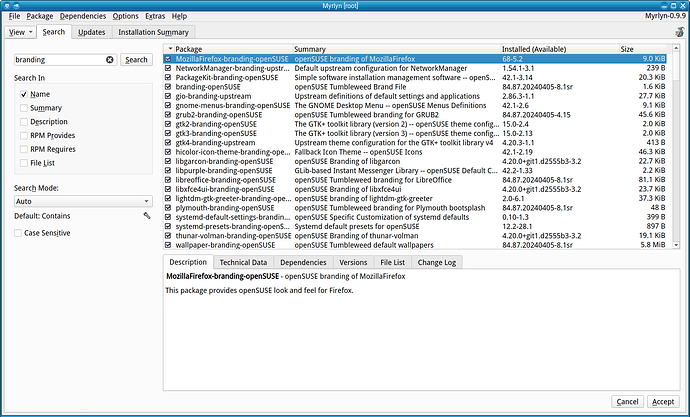Screen dimensions: 690x417
Task: Click the pencil icon beside Default: Contains
Action: pyautogui.click(x=147, y=216)
